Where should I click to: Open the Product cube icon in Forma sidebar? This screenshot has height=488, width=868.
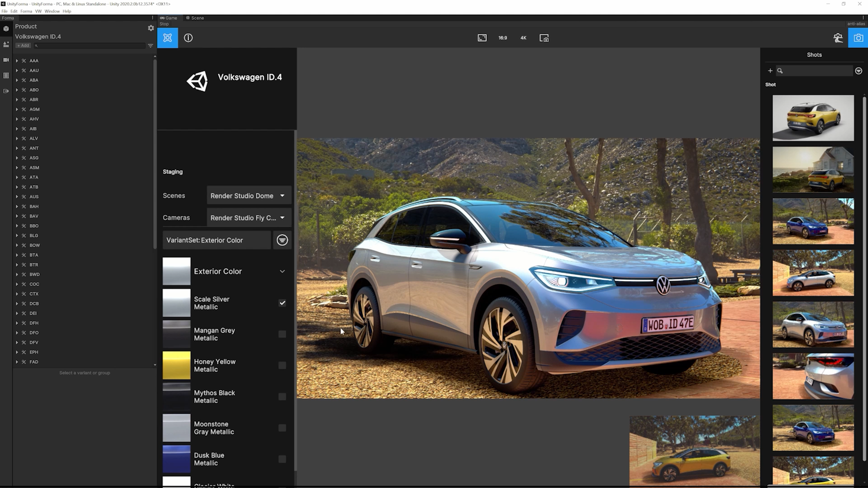6,28
